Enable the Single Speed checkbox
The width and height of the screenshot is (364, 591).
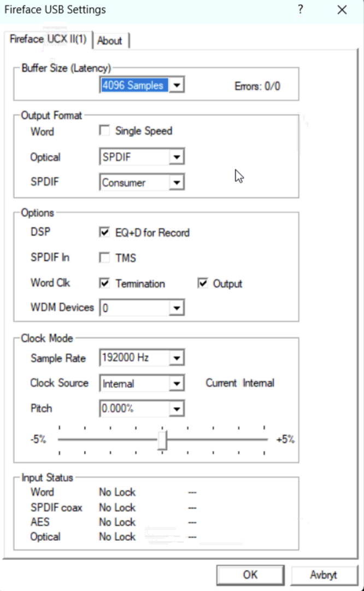pos(104,131)
